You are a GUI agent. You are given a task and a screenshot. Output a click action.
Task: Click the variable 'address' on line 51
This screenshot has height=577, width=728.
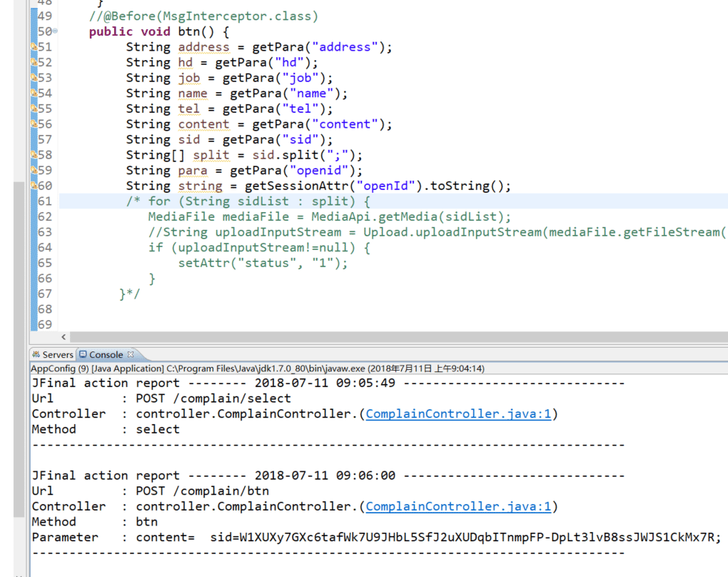(204, 47)
